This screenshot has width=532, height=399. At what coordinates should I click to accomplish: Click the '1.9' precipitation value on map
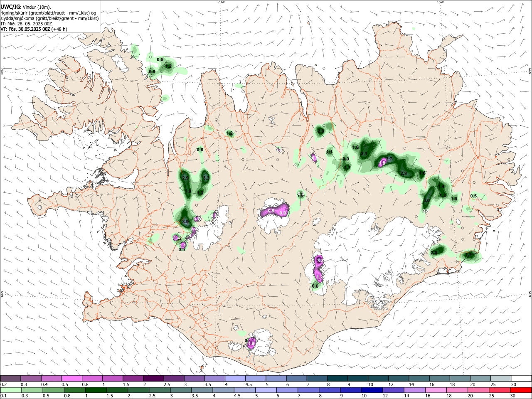click(x=188, y=191)
